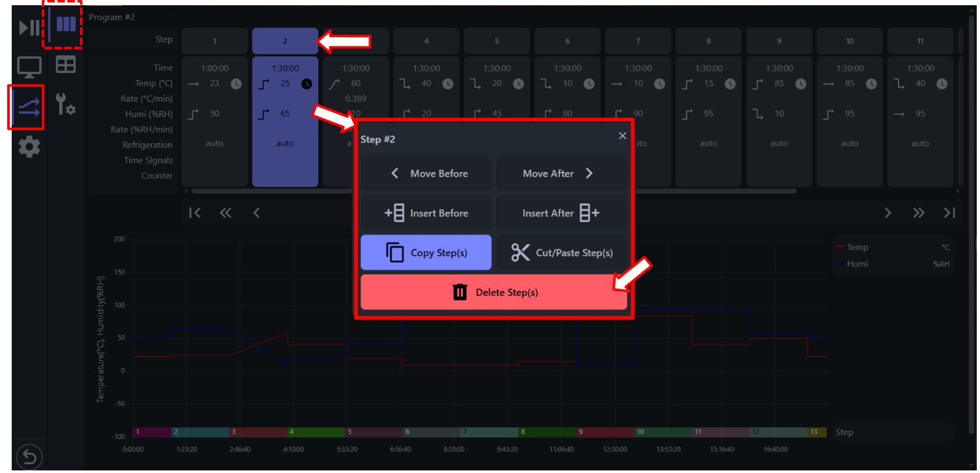Click step 1 time value 1:00:00
Viewport: 980px width, 473px height.
point(215,68)
